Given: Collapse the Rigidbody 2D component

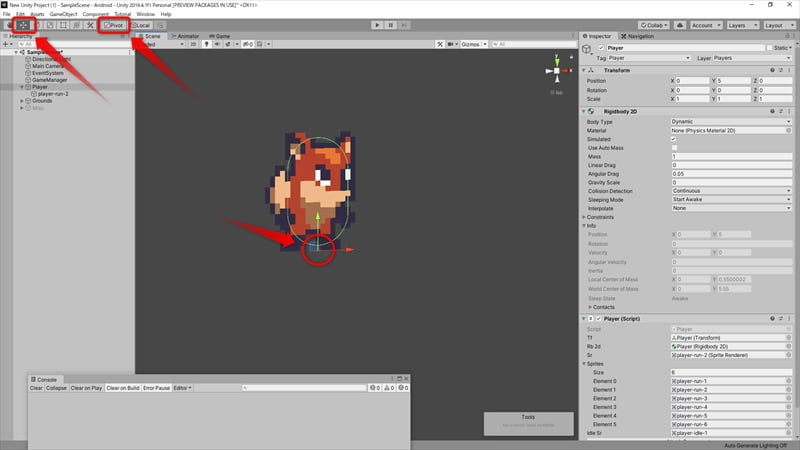Looking at the screenshot, I should pyautogui.click(x=584, y=112).
